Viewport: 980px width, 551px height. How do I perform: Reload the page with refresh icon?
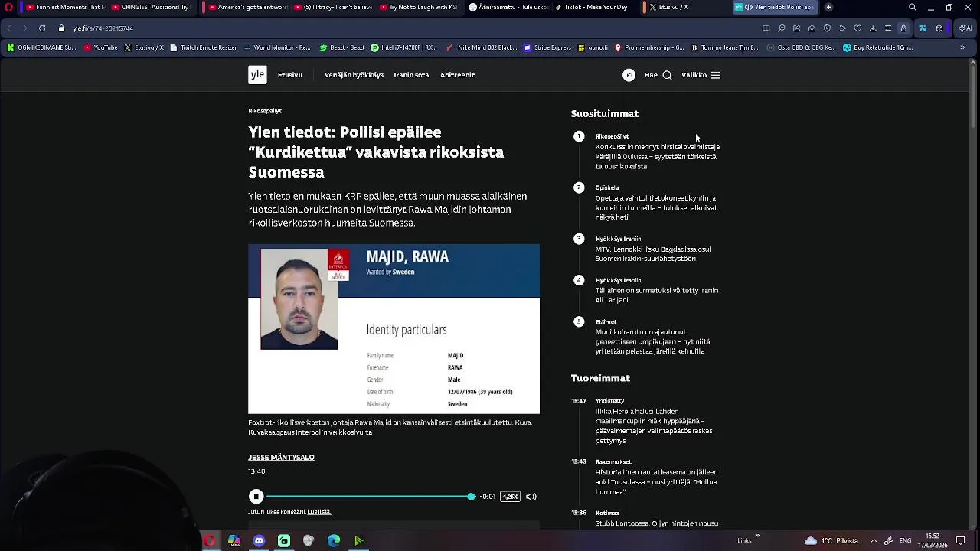42,28
